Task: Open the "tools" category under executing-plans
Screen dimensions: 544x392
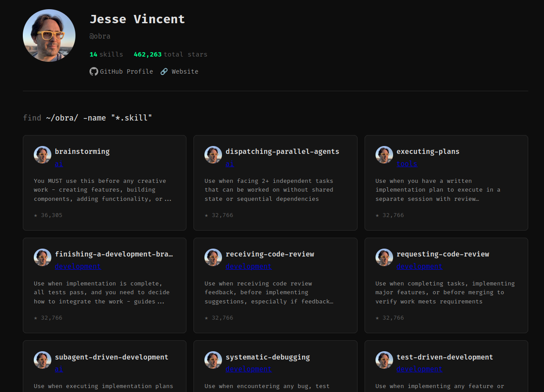Action: [407, 163]
